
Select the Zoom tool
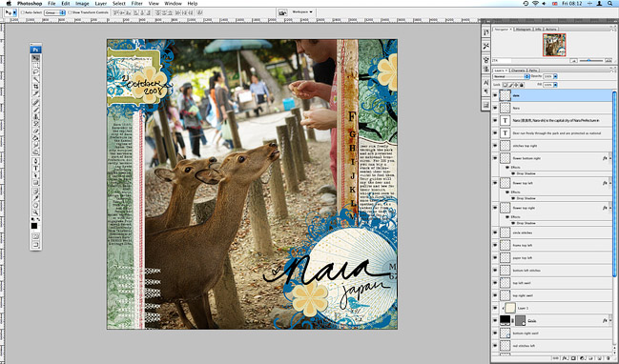[x=35, y=212]
